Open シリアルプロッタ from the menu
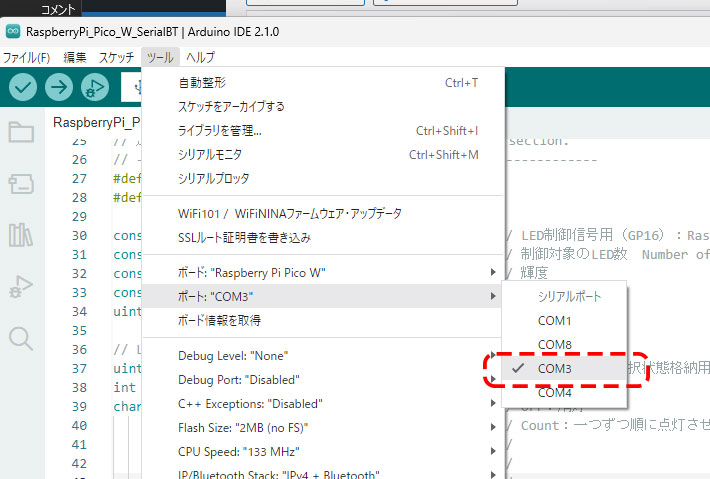Screen dimensions: 710x479 (322, 178)
